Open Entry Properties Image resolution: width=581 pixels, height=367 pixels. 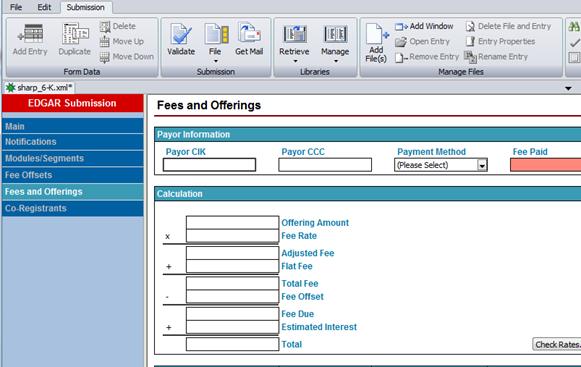tap(500, 42)
